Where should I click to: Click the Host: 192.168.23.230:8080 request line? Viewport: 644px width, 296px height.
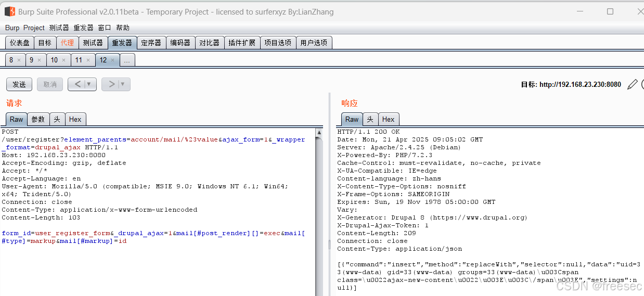pos(54,155)
